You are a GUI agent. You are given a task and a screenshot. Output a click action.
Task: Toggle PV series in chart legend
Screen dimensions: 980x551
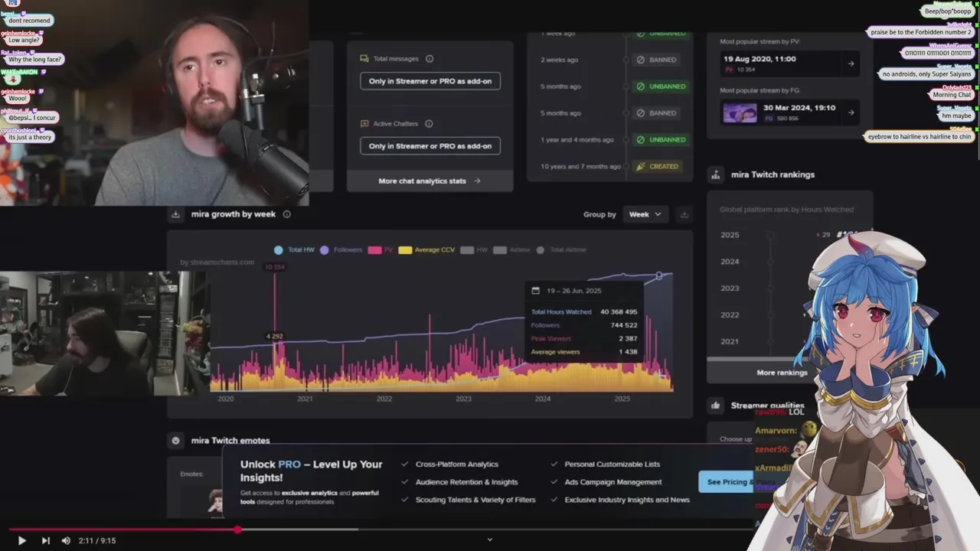point(381,249)
